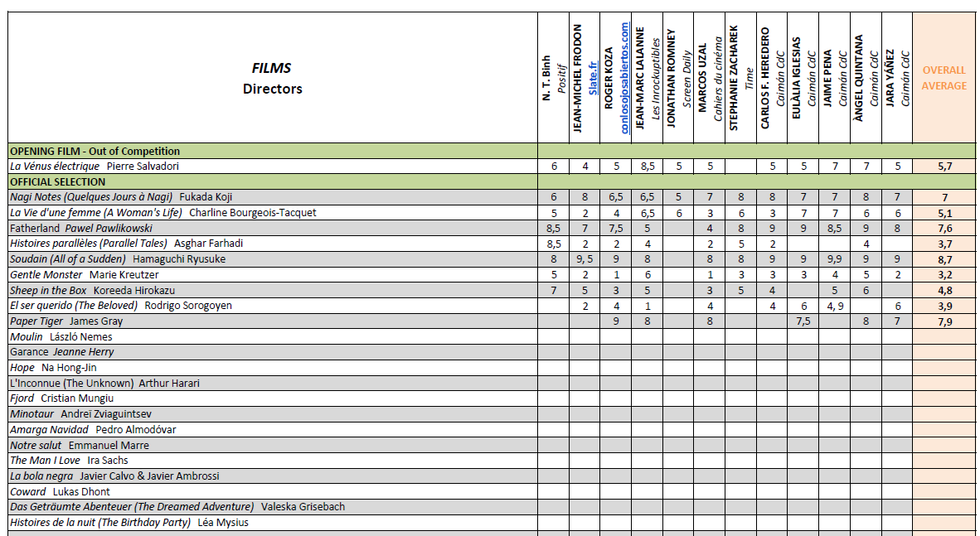
Task: Click Nagi Notes overall average 7
Action: [x=944, y=197]
